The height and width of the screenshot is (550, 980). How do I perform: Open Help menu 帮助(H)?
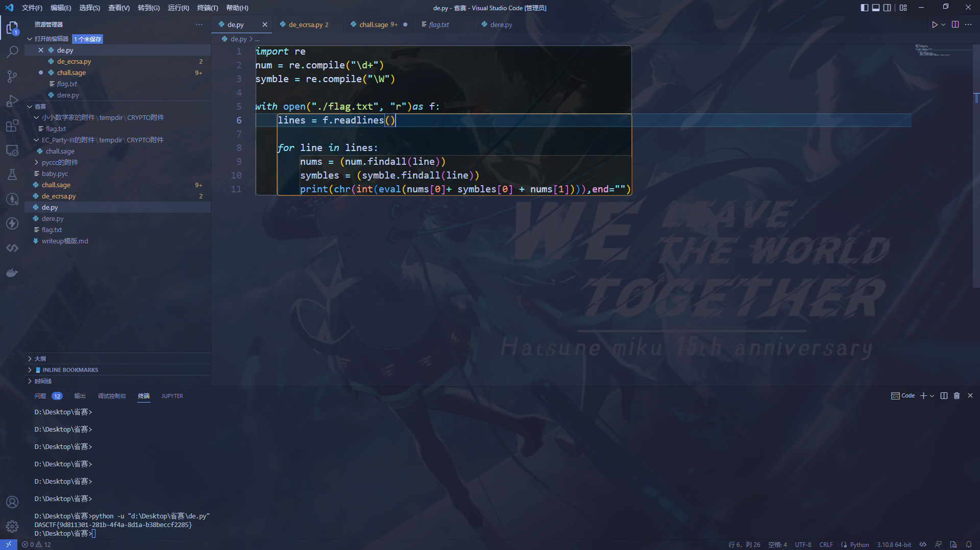click(237, 8)
